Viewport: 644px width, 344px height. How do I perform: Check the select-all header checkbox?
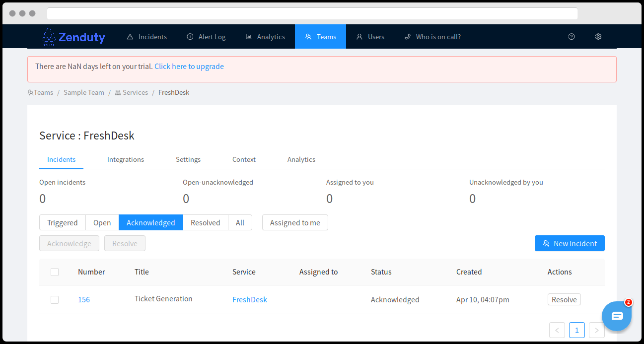[x=55, y=272]
